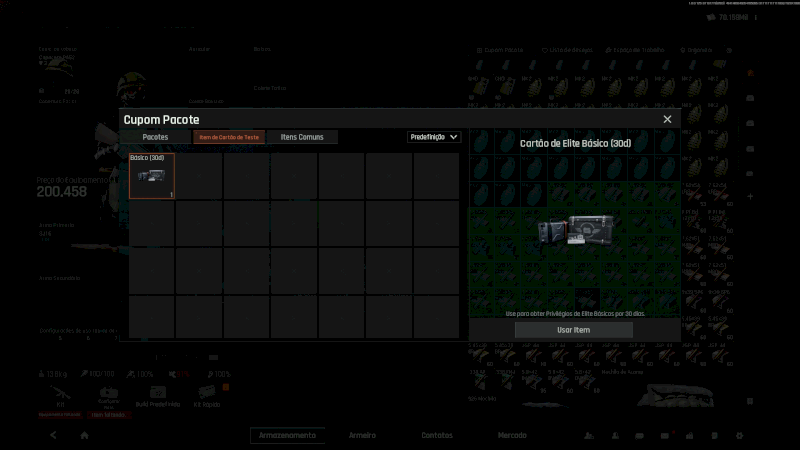Go to the home icon
800x450 pixels.
85,435
